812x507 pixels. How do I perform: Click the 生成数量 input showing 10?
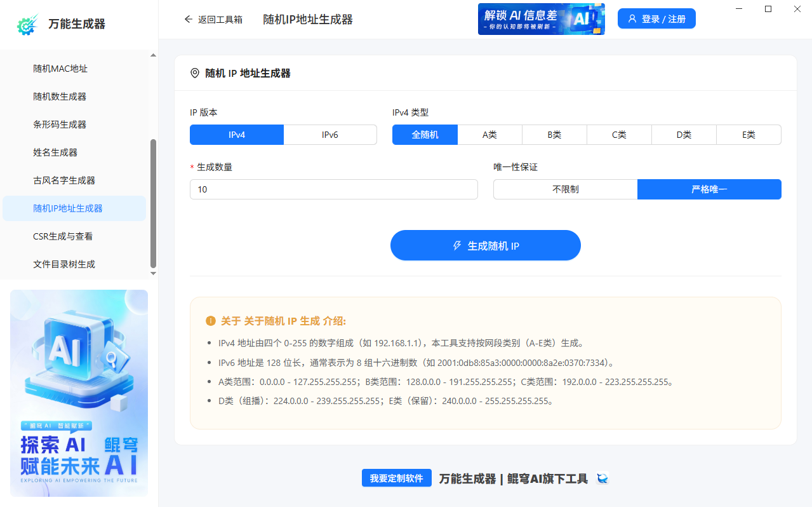[x=333, y=189]
